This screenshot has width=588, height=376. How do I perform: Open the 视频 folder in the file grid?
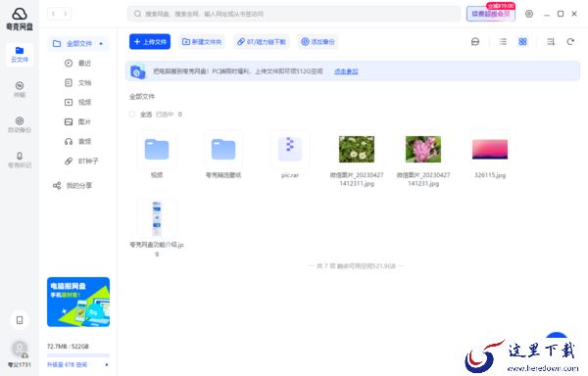[157, 149]
